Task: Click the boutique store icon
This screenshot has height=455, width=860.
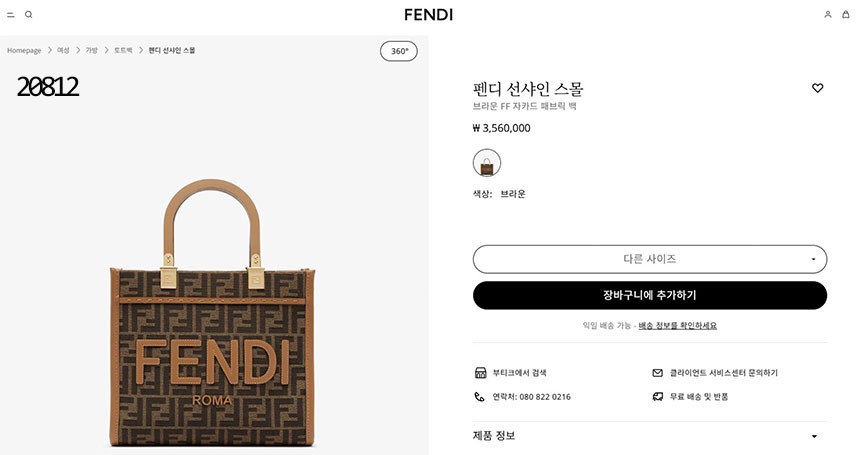Action: point(480,373)
